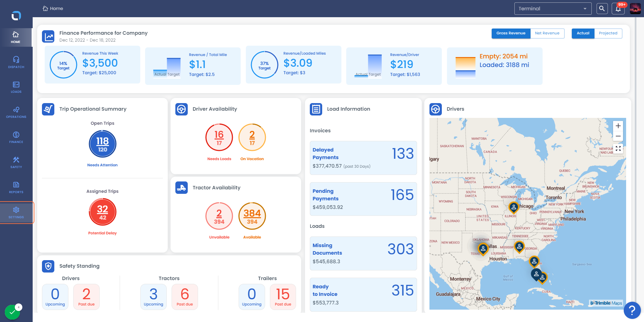Open the help question mark button
The width and height of the screenshot is (644, 322).
click(x=632, y=310)
